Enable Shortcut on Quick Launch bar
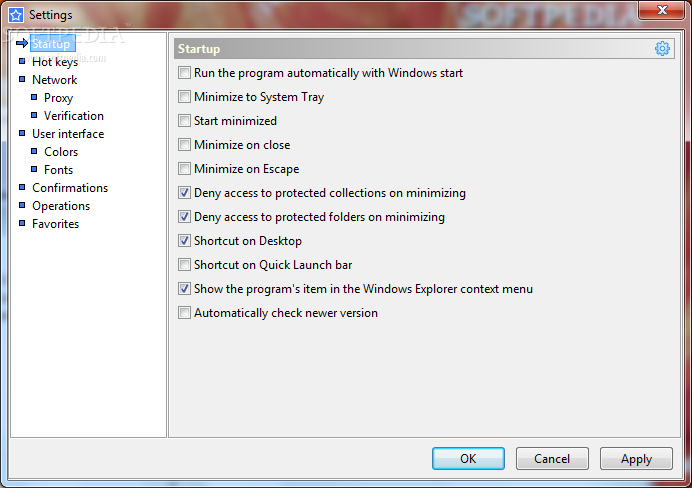 [184, 265]
